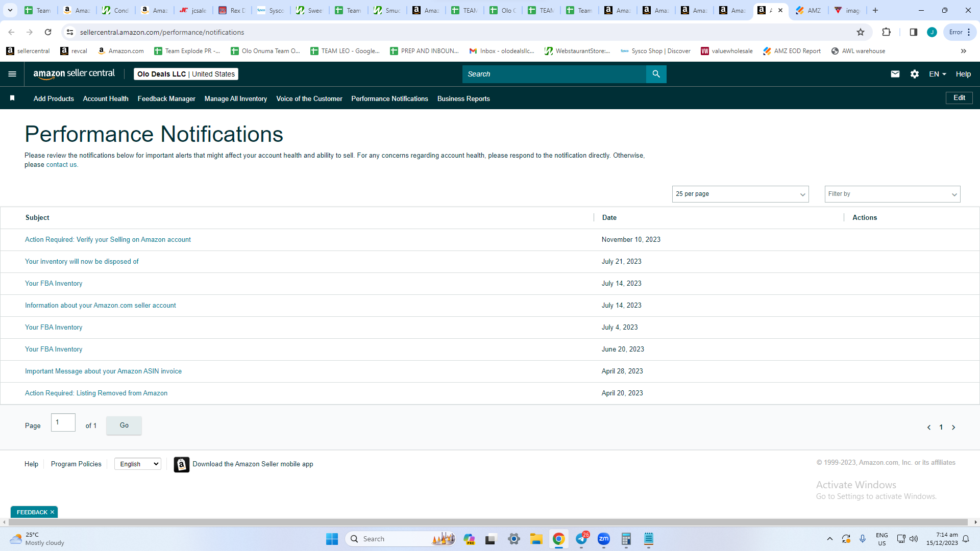Screen dimensions: 980x551
Task: Reload the current page
Action: 48,32
